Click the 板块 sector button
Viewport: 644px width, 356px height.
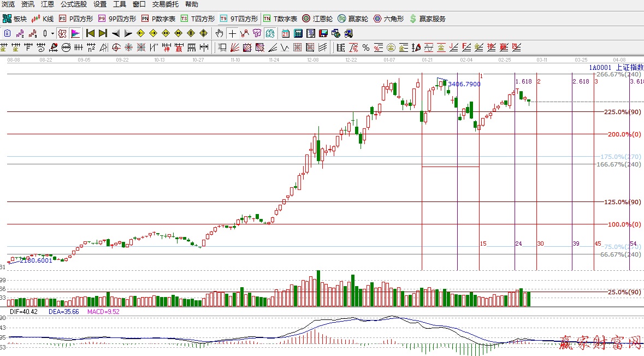(x=15, y=19)
